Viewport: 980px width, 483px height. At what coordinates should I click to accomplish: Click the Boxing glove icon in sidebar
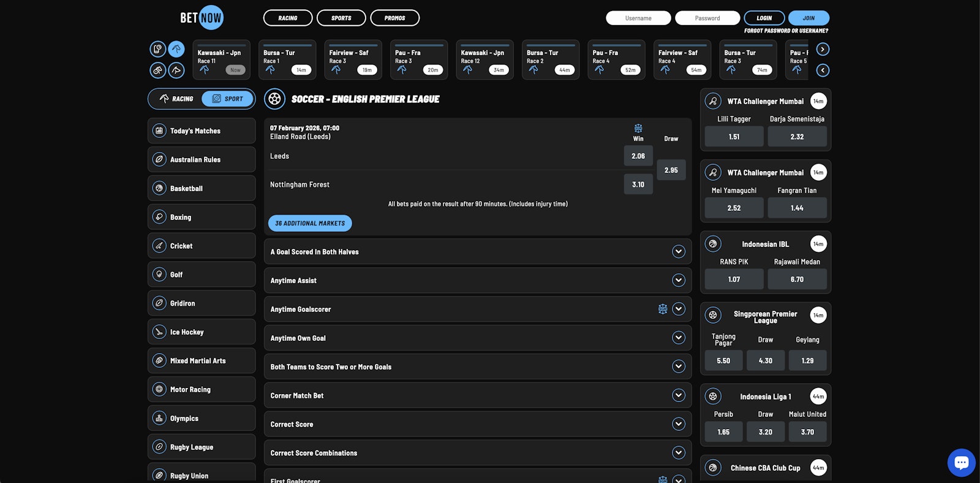tap(159, 217)
